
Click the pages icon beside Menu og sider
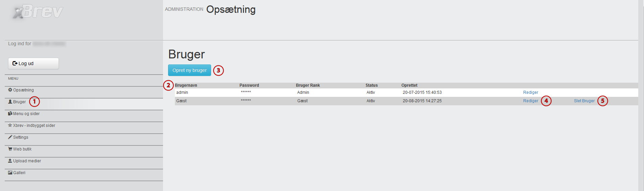click(10, 114)
